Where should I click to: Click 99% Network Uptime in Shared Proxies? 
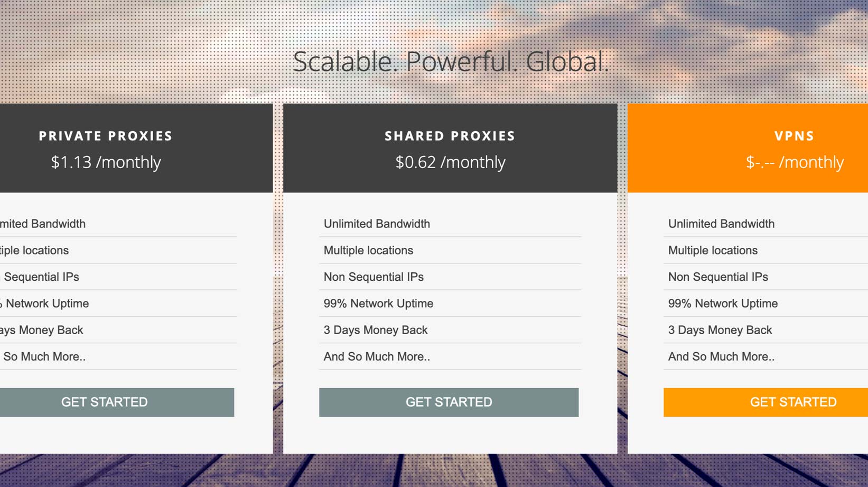[x=378, y=304]
